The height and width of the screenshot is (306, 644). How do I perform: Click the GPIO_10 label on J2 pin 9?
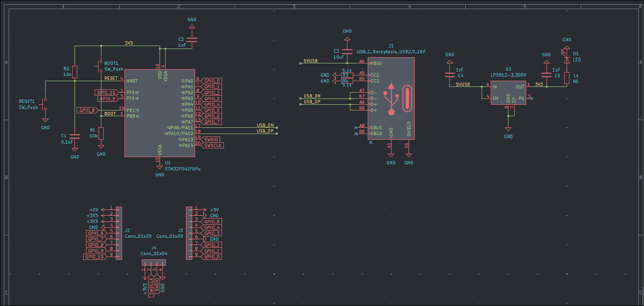[x=95, y=257]
